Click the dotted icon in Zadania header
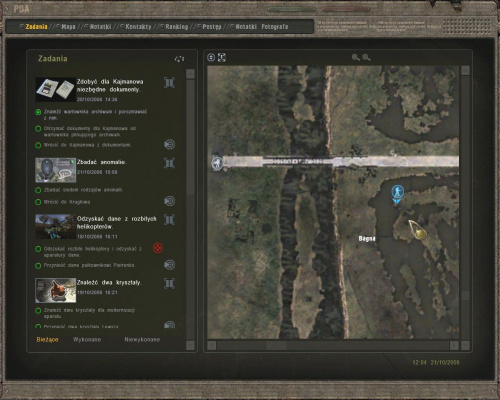Screen dimensions: 500x400 pyautogui.click(x=179, y=59)
